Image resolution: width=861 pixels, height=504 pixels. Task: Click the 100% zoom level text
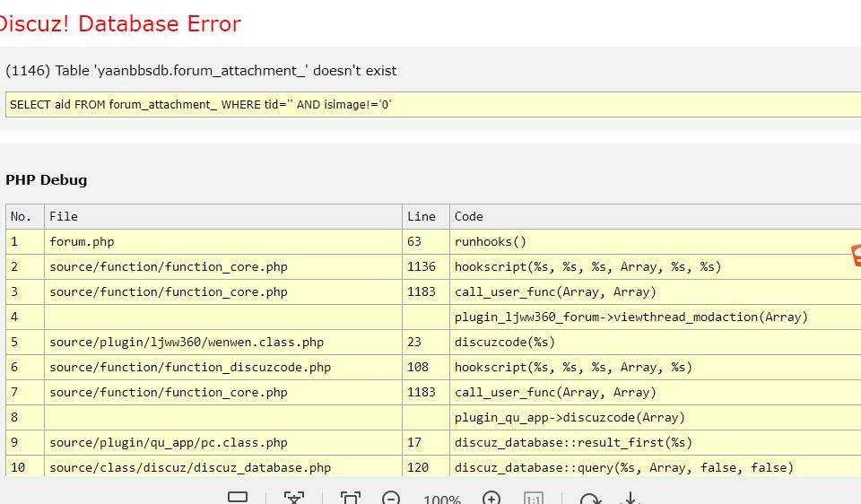[442, 499]
